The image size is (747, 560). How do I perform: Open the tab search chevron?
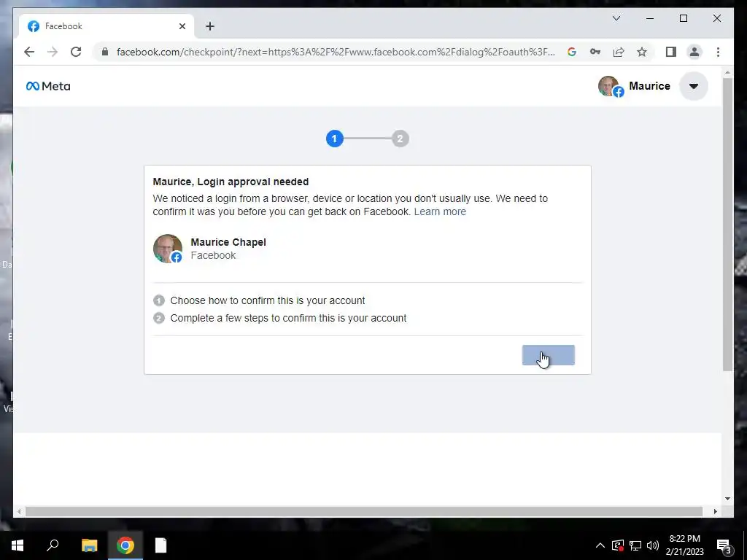(616, 18)
